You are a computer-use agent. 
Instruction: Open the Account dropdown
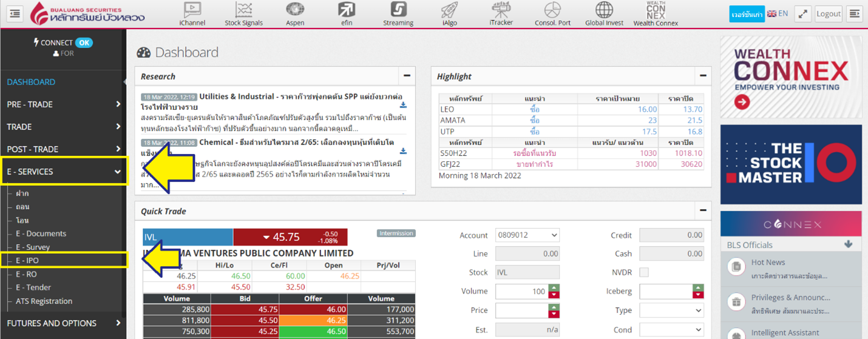pyautogui.click(x=527, y=235)
